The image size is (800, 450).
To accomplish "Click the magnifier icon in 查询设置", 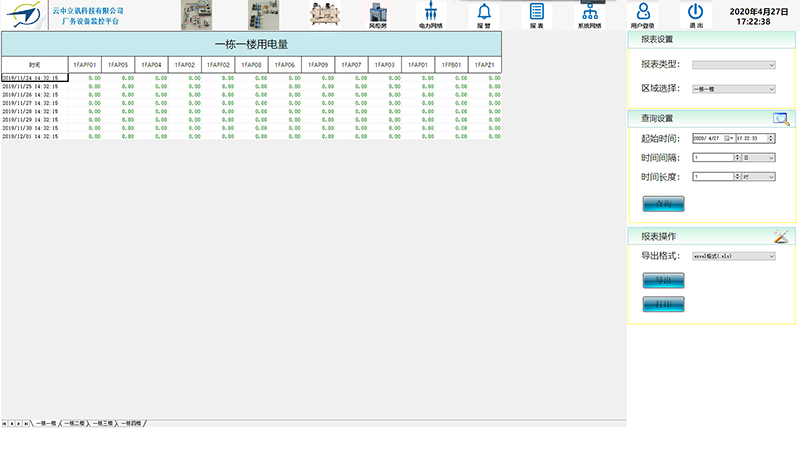I will click(x=781, y=119).
